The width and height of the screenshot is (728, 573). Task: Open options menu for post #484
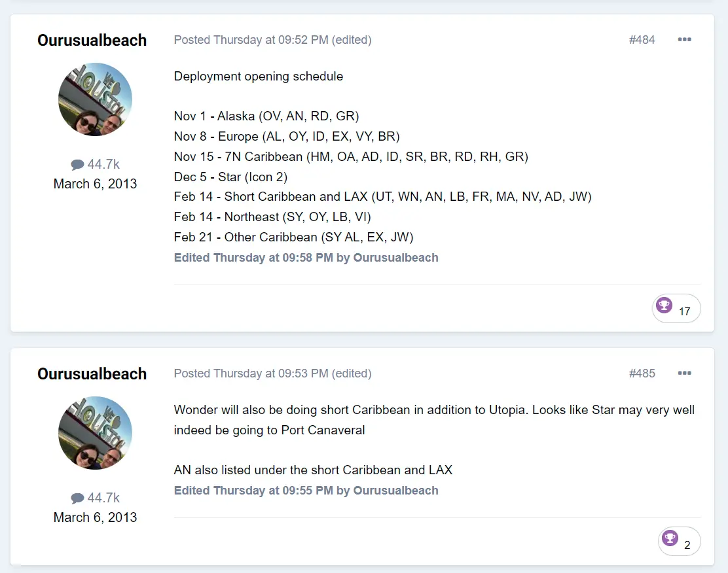click(x=684, y=40)
